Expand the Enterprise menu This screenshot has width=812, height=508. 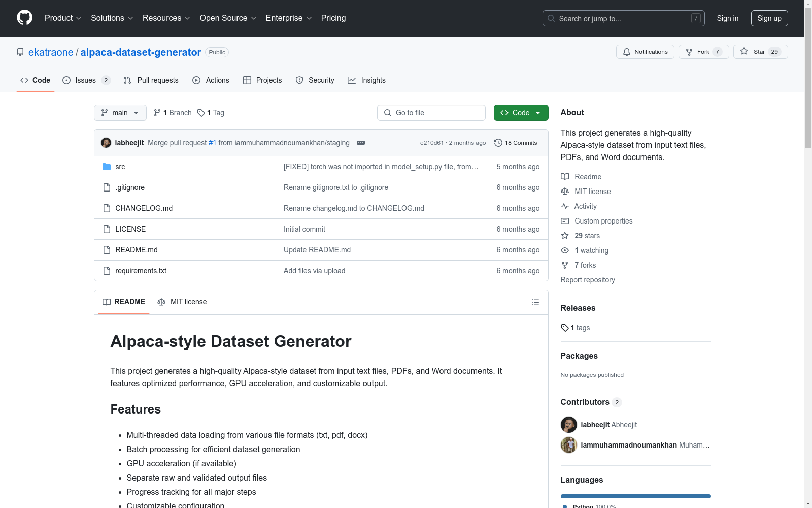click(x=289, y=18)
